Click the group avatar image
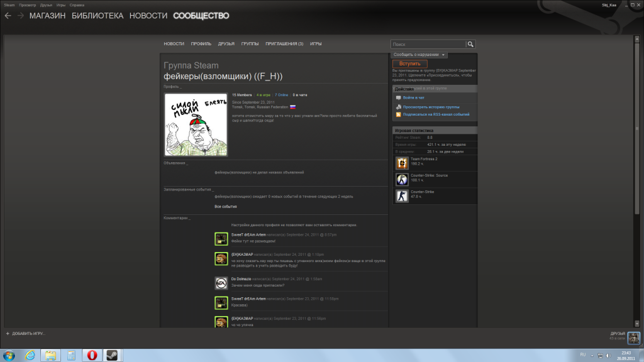 click(196, 125)
